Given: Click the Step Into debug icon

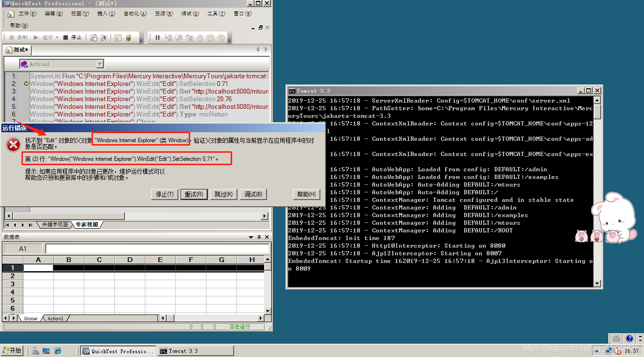Looking at the screenshot, I should coord(168,38).
